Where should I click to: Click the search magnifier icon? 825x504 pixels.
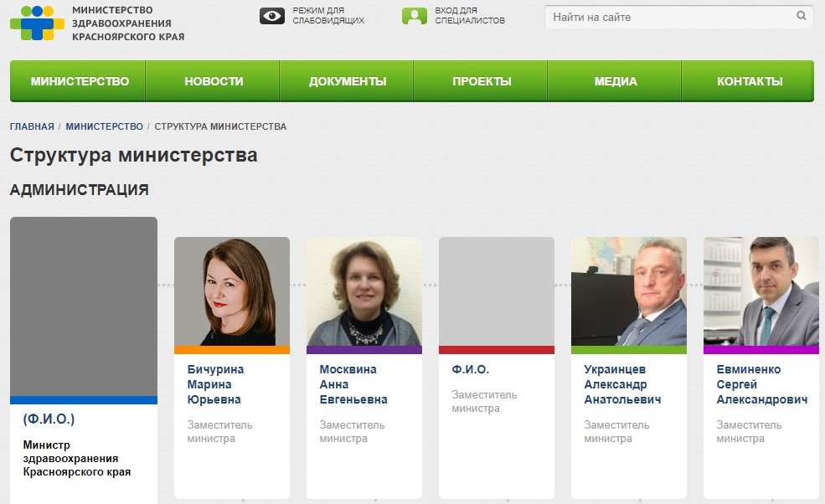coord(802,16)
